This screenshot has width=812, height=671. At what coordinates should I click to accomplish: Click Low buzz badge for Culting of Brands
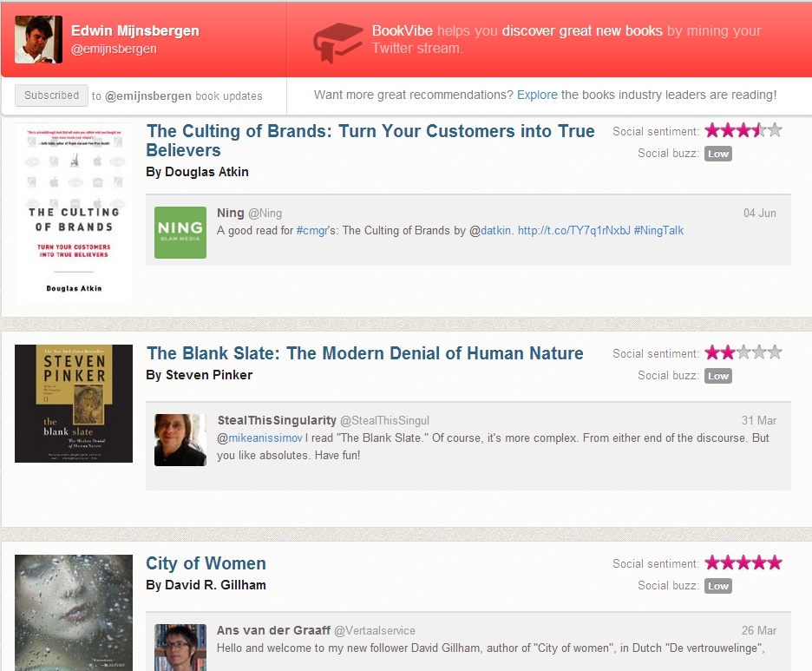pos(717,154)
